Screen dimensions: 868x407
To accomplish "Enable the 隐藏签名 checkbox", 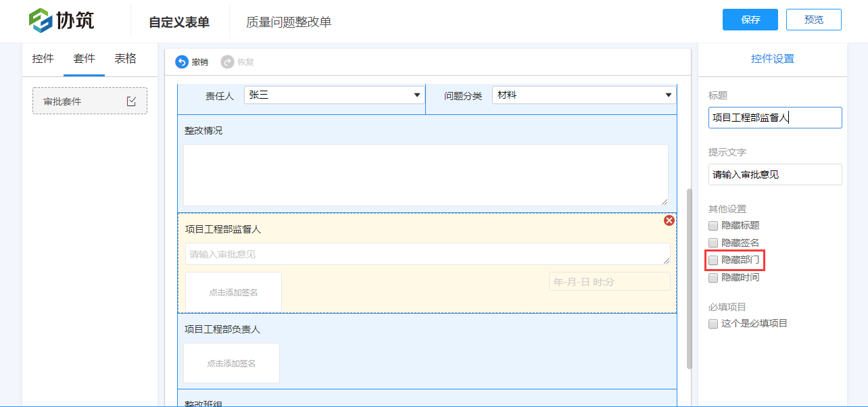I will click(713, 243).
